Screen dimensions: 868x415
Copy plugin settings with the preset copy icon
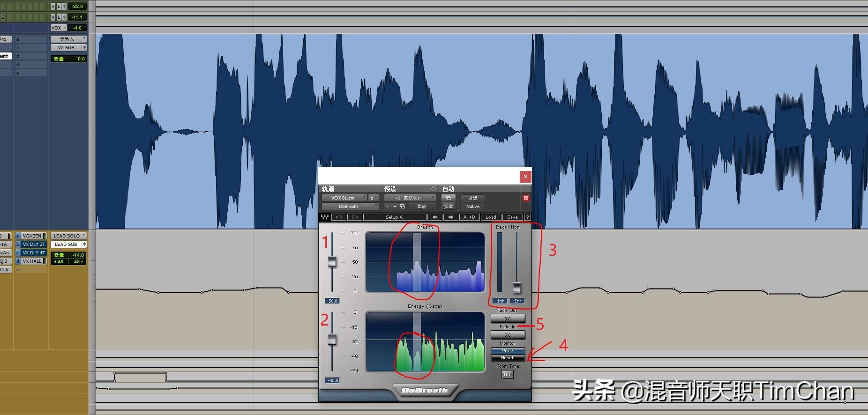(x=403, y=207)
